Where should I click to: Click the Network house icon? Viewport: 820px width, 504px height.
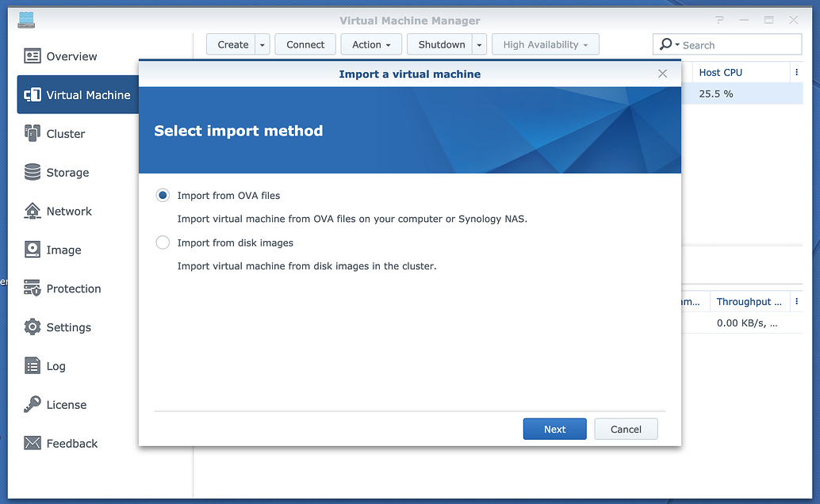click(x=33, y=212)
